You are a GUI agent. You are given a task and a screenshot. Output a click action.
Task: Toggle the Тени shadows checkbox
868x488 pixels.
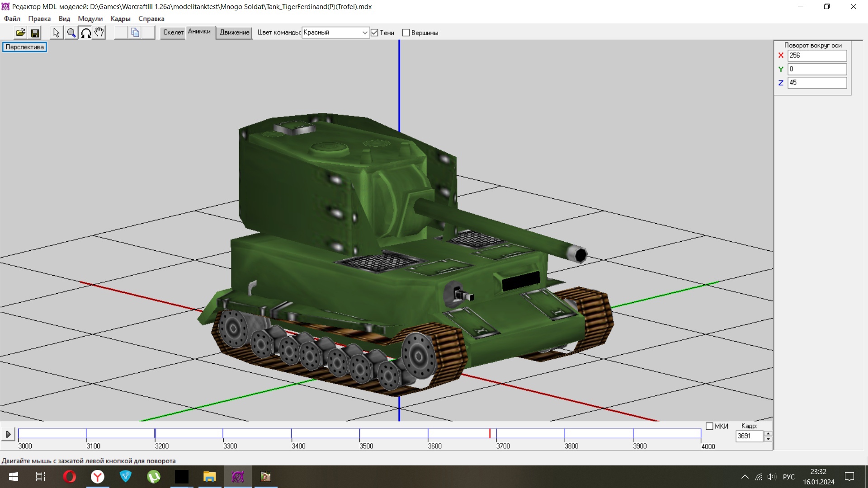pos(374,33)
